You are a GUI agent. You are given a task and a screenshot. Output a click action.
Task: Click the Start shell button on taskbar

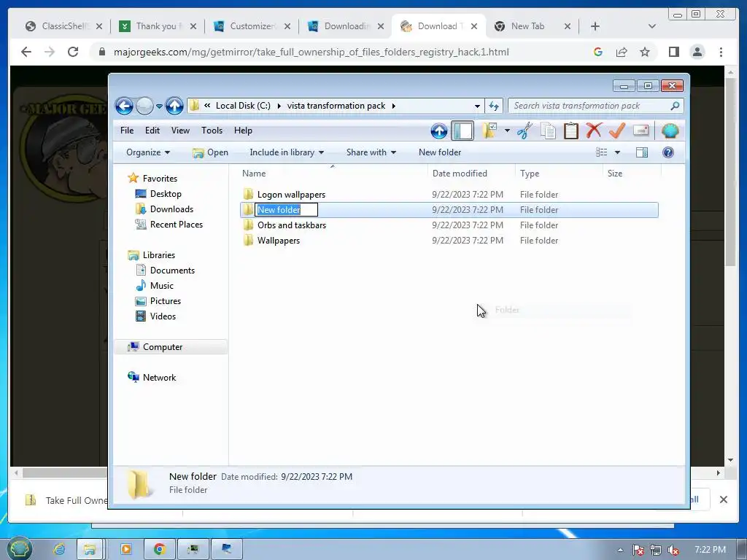20,549
